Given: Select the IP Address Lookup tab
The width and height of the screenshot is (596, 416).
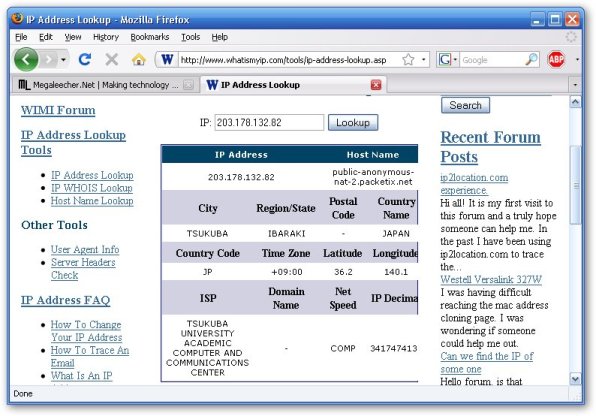Looking at the screenshot, I should 293,84.
